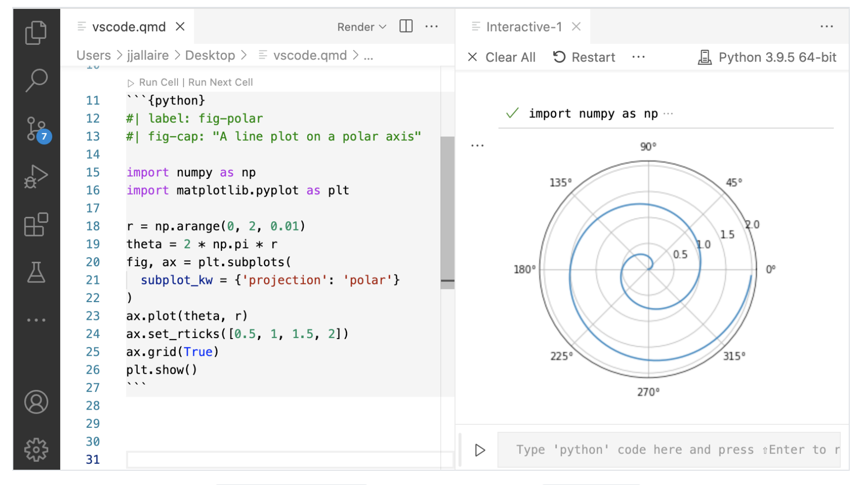Open the Search view icon
This screenshot has width=868, height=485.
point(36,80)
